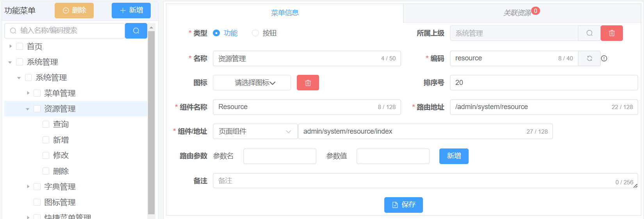644x219 pixels.
Task: Select the 修改 tree item
Action: [x=61, y=155]
